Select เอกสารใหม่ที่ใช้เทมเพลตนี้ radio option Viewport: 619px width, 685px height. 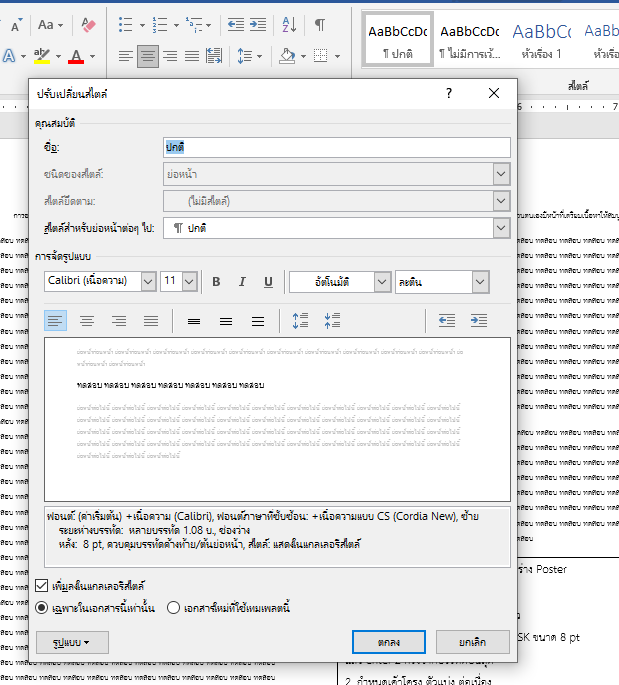point(173,607)
